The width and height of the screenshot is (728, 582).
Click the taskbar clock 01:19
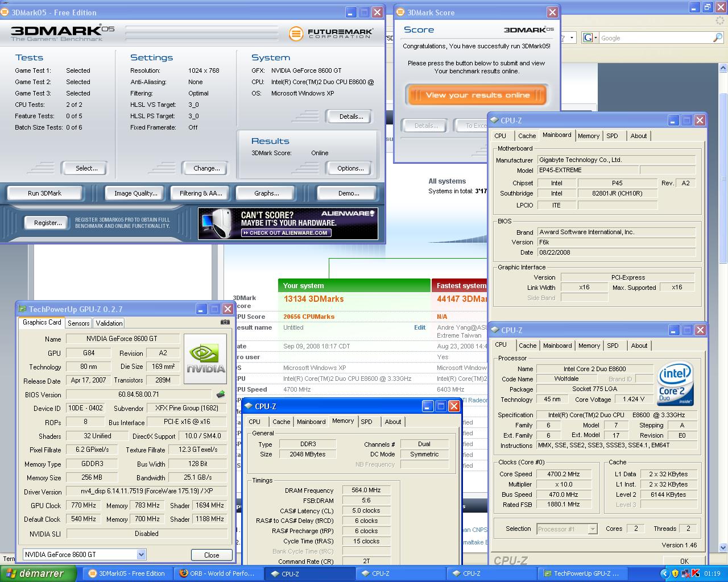[x=712, y=573]
